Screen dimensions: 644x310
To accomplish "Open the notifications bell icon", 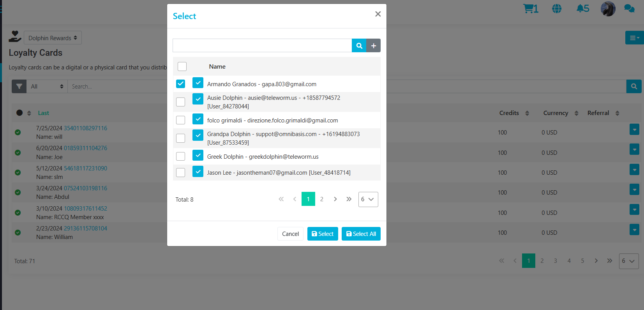I will click(582, 9).
